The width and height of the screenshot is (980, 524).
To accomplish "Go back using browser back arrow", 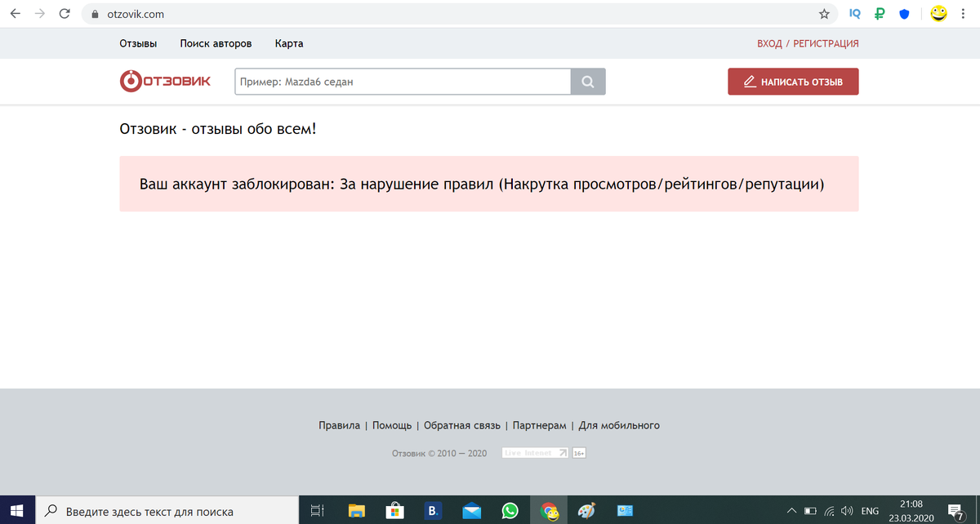I will coord(16,14).
